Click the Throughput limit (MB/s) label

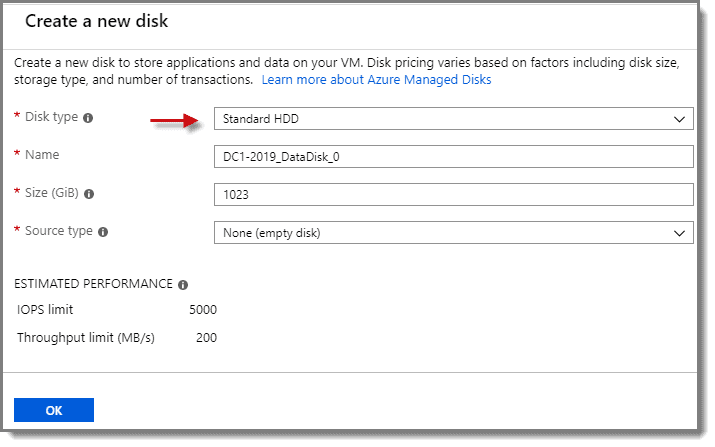coord(86,338)
